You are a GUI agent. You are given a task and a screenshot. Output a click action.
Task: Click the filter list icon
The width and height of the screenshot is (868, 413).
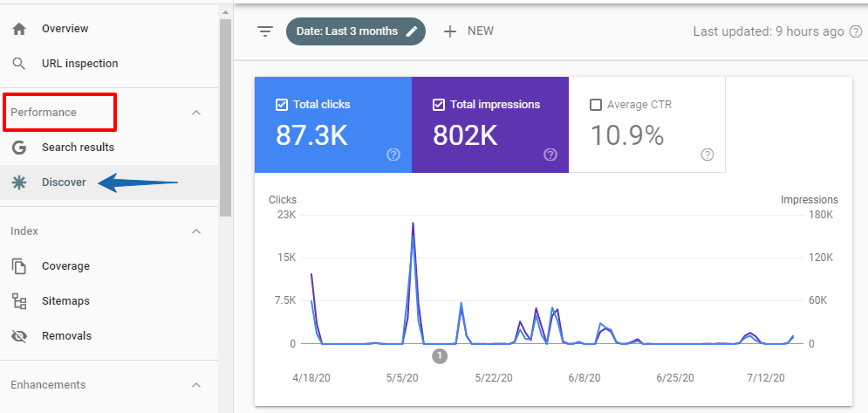tap(265, 31)
